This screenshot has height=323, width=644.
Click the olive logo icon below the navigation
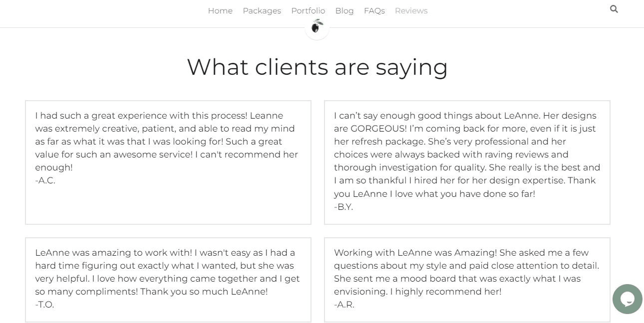pyautogui.click(x=317, y=26)
